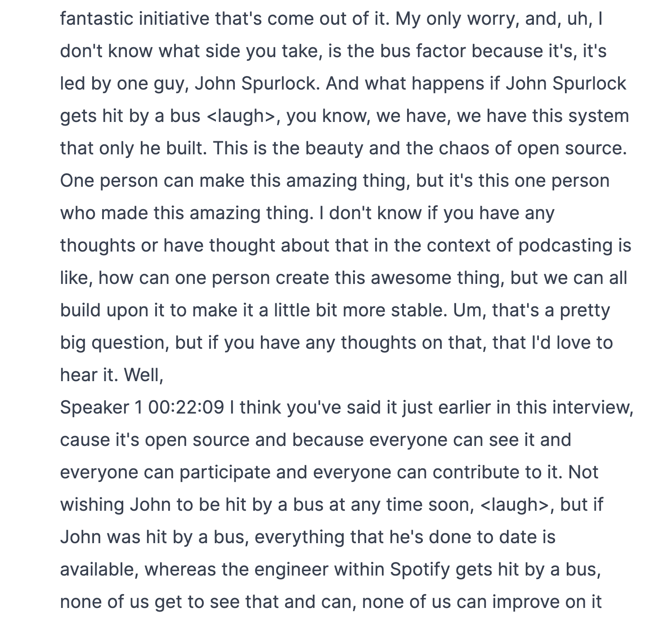Click the word stable in the transcript
672x621 pixels.
(x=419, y=310)
